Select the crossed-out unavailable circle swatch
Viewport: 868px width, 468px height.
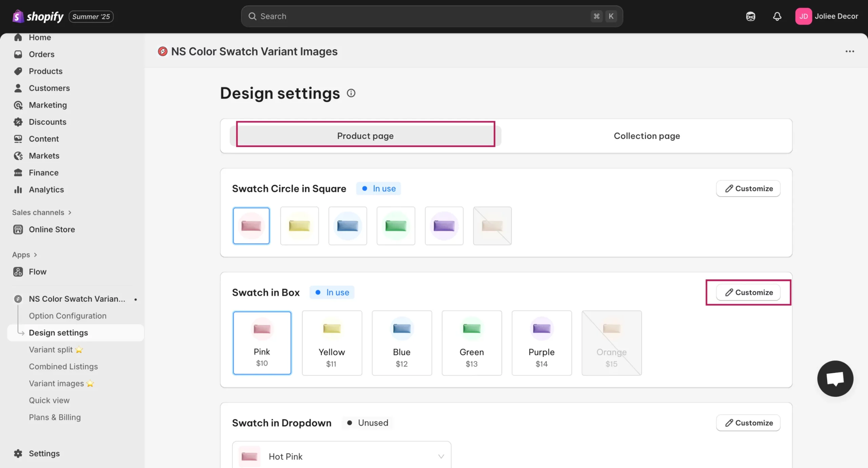(x=492, y=226)
